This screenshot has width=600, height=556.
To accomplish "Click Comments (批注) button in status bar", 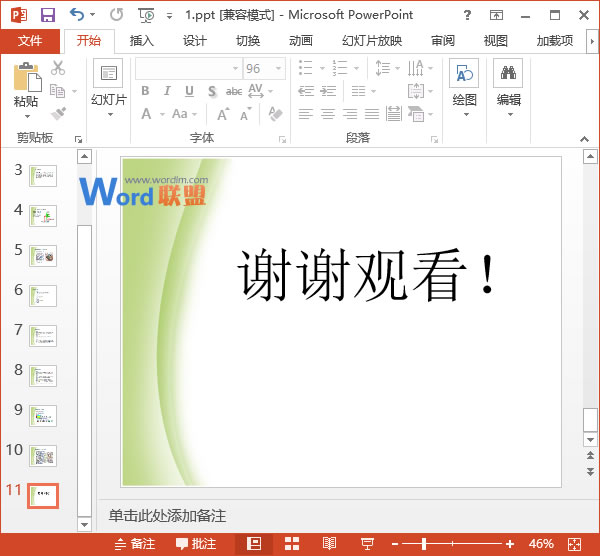I will click(196, 543).
